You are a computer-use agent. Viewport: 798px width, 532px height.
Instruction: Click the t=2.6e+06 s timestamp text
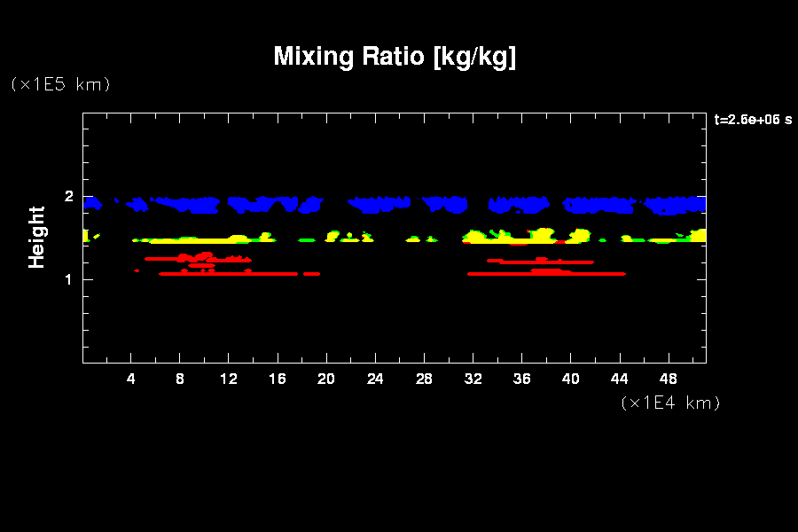pos(753,120)
